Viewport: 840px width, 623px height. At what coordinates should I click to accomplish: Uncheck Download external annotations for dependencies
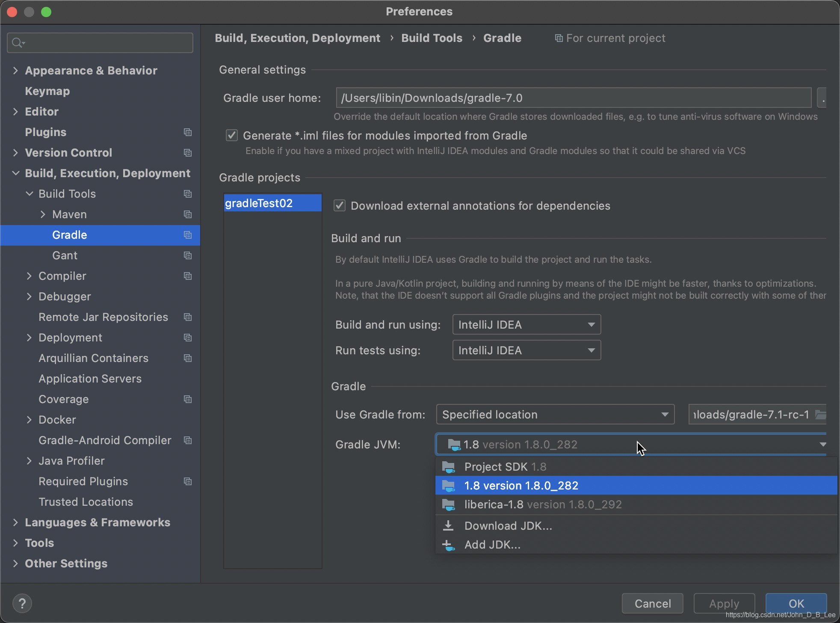click(340, 206)
